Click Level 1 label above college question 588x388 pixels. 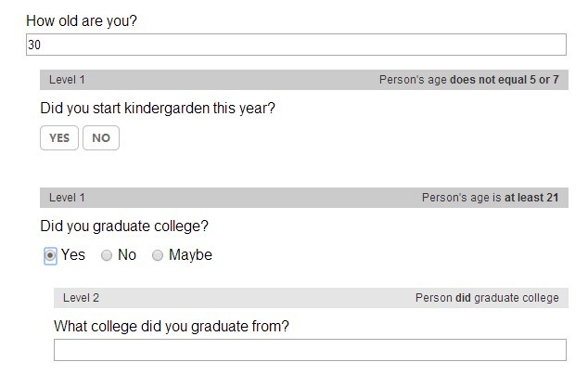[67, 198]
